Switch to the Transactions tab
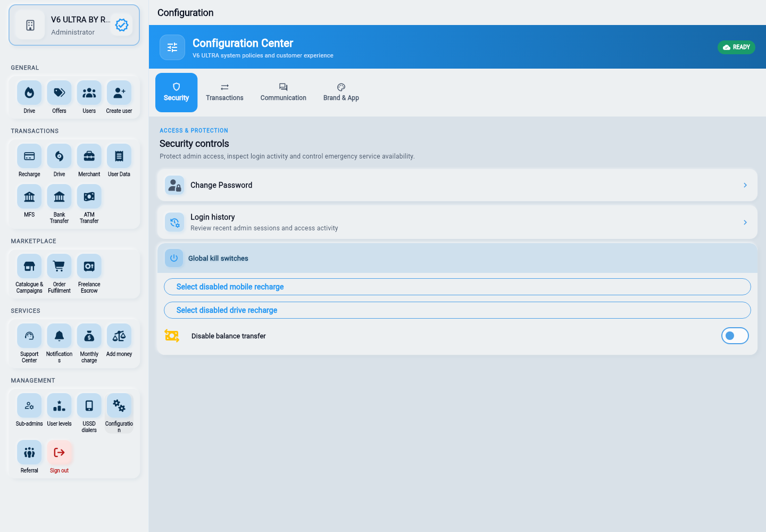The image size is (766, 532). [x=224, y=93]
